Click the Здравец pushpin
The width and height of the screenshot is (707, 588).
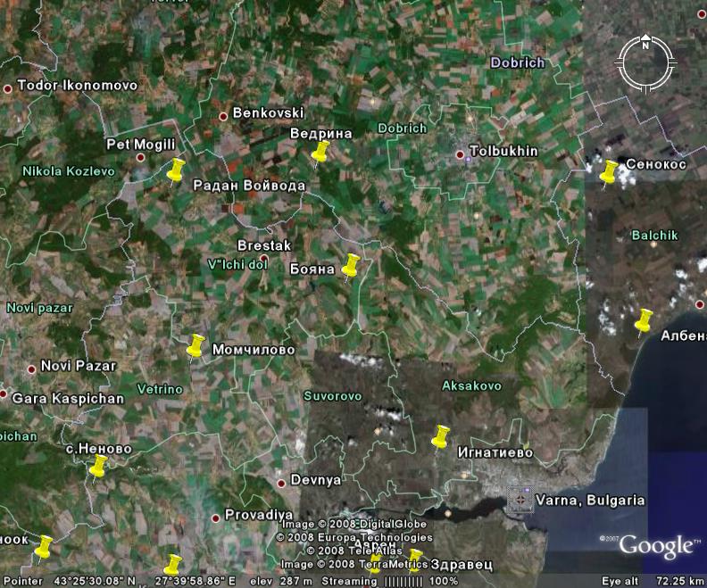pyautogui.click(x=415, y=560)
